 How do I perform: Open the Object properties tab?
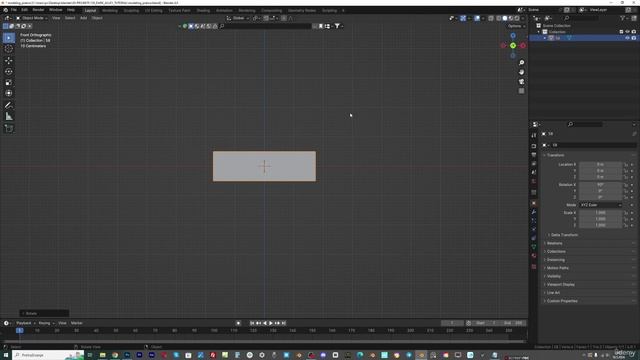(x=534, y=203)
